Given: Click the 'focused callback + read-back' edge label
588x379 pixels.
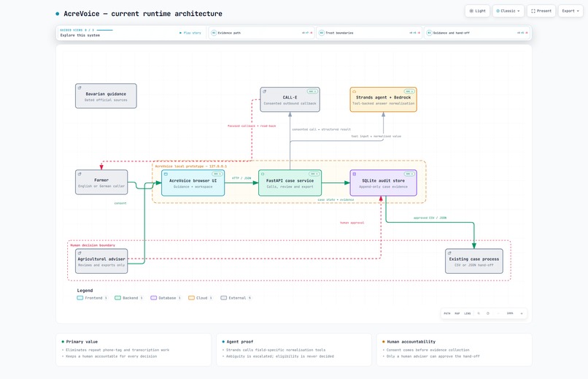Looking at the screenshot, I should point(252,126).
